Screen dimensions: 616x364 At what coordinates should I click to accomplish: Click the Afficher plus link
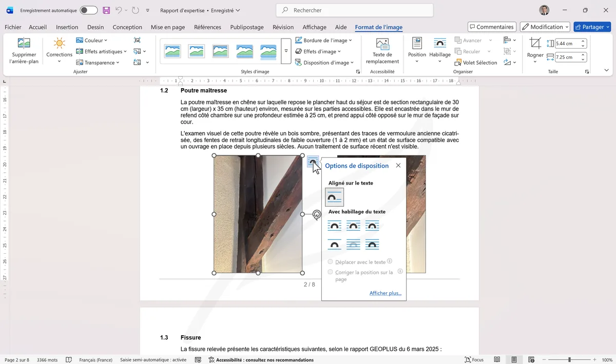pyautogui.click(x=384, y=293)
